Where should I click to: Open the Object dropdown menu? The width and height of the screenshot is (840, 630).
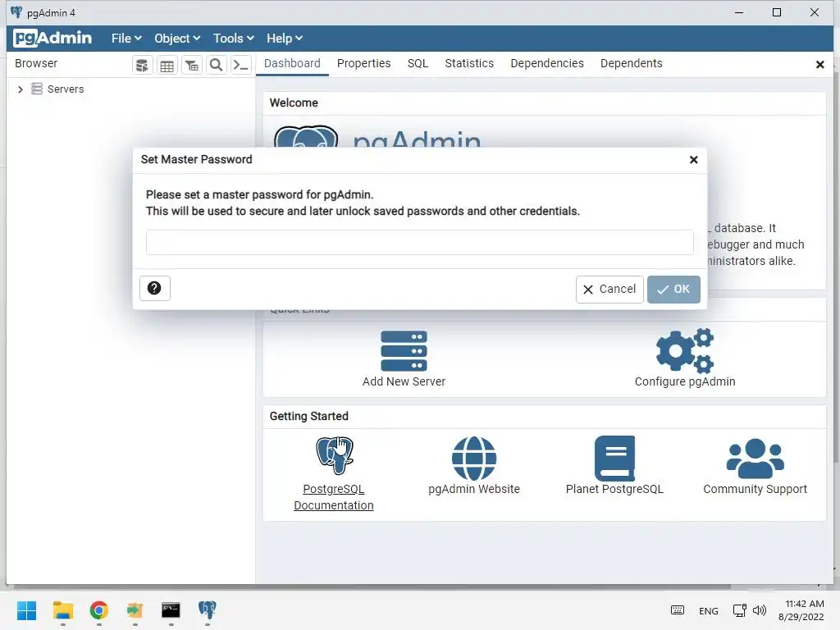tap(177, 39)
